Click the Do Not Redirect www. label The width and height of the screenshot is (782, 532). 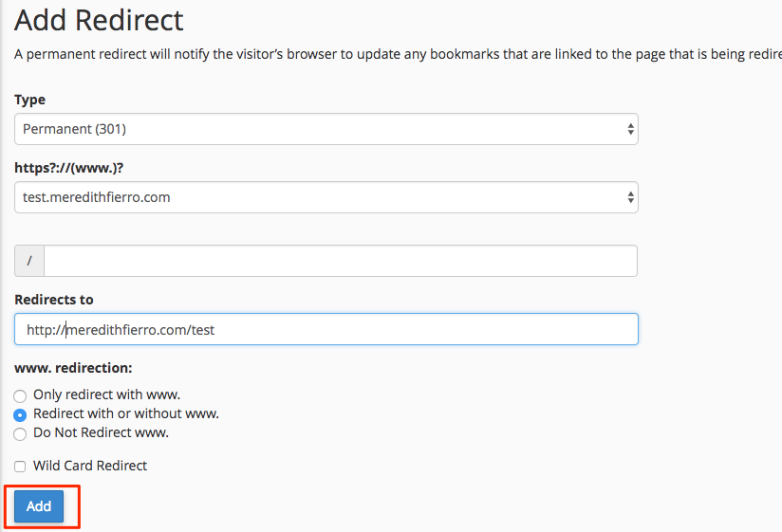102,432
